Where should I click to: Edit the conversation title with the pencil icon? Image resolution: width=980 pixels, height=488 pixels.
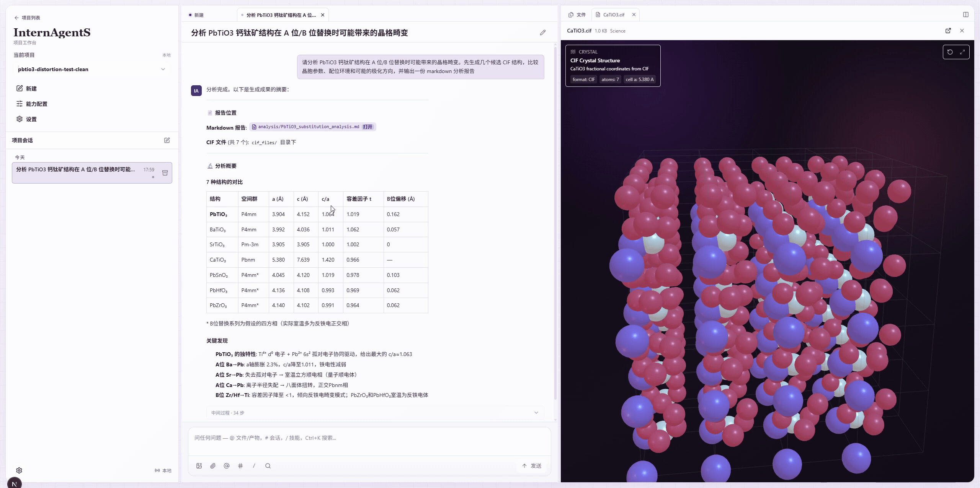[x=543, y=33]
